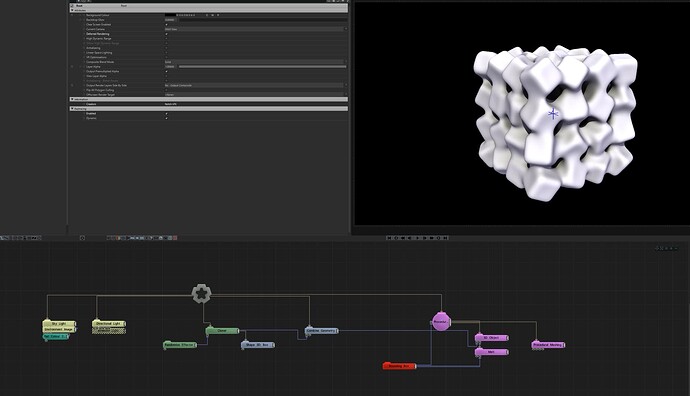Click the red Bounding Box node

click(399, 366)
